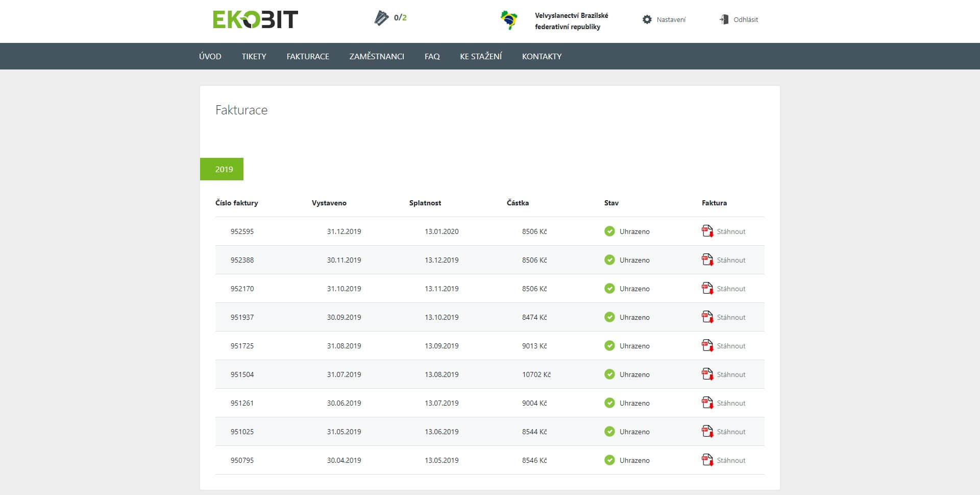Go to the ZAMĚSTNANCI section

tap(377, 56)
